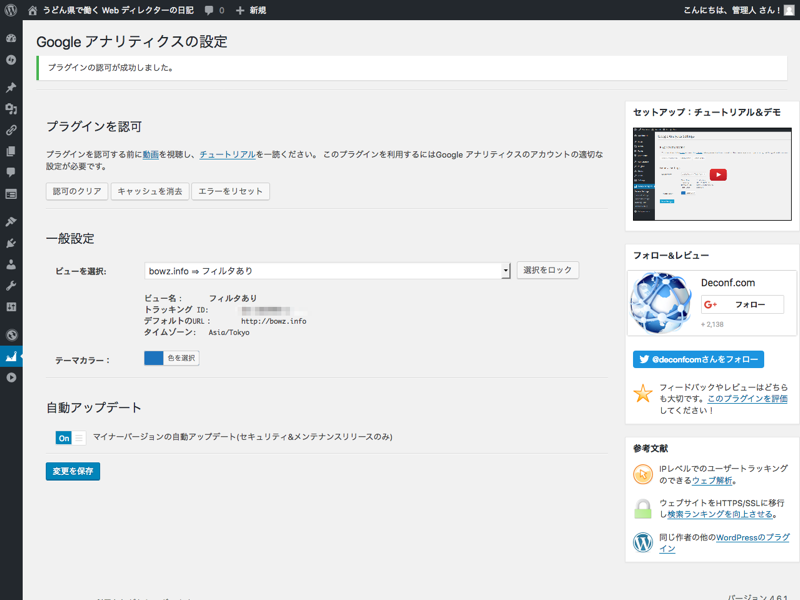Save settings with the 変更を保存 button
The width and height of the screenshot is (800, 600).
73,471
